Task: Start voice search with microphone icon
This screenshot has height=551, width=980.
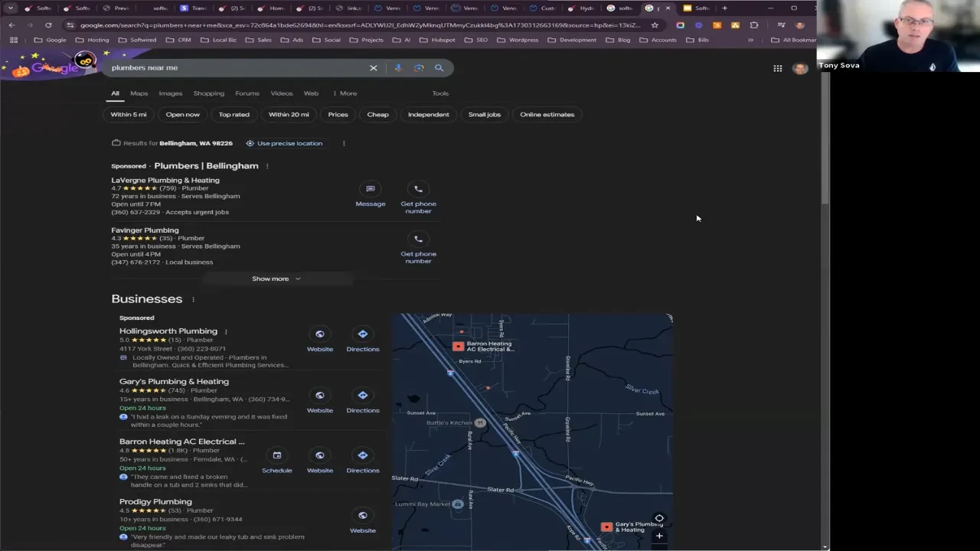Action: (x=398, y=68)
